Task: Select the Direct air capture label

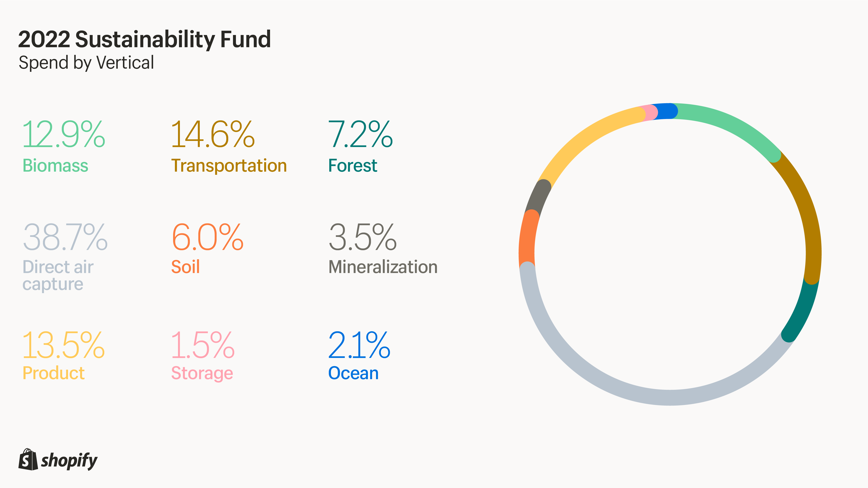Action: tap(58, 275)
